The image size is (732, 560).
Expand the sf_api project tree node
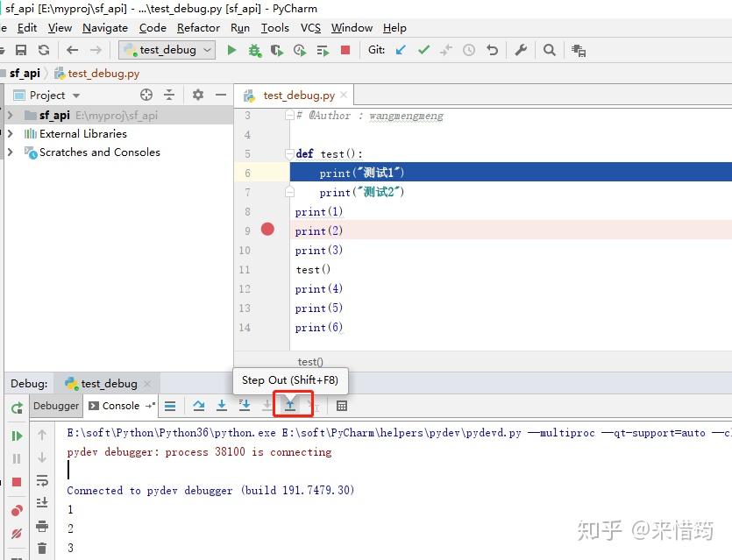pos(11,115)
